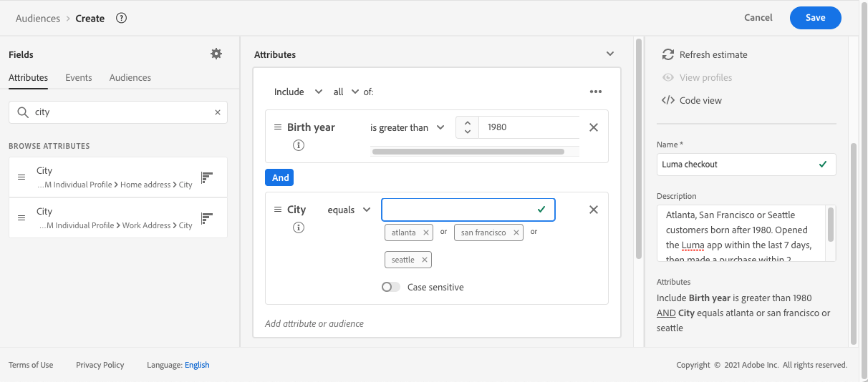Toggle the Case sensitive switch
Image resolution: width=868 pixels, height=382 pixels.
coord(391,287)
